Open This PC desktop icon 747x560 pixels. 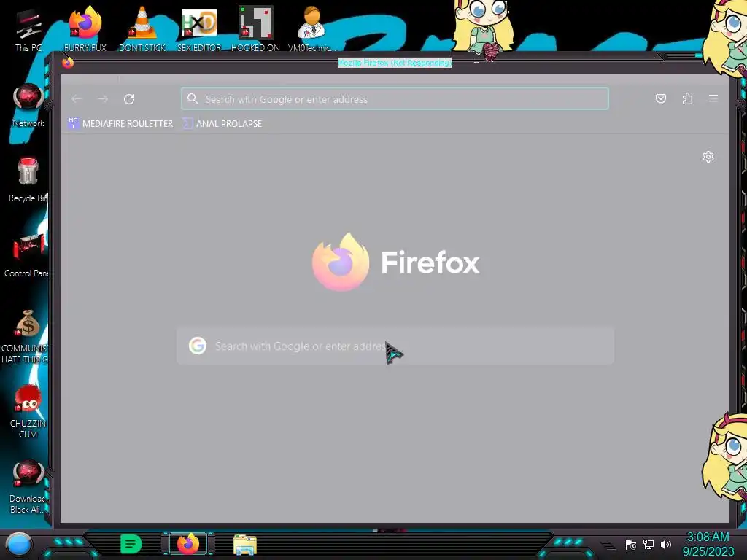(28, 30)
